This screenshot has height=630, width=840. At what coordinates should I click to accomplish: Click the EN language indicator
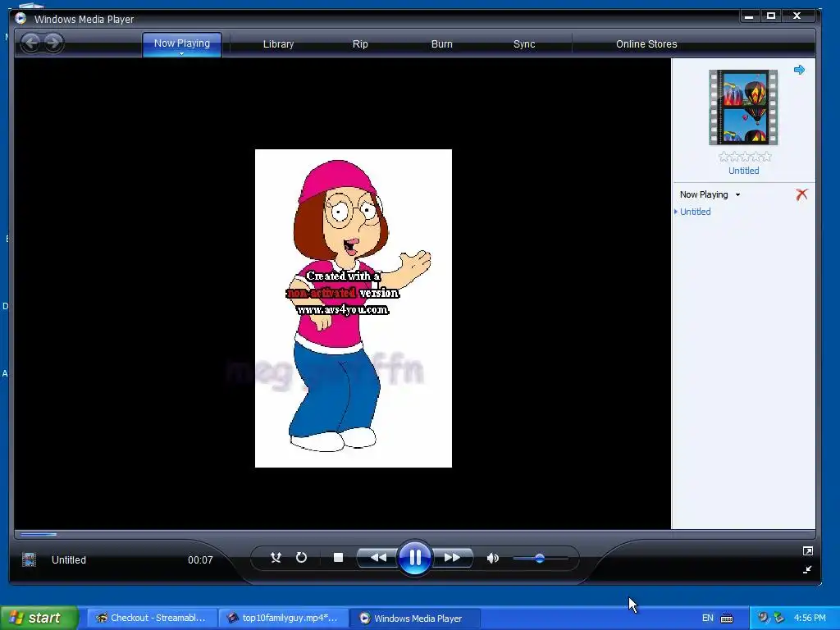tap(708, 619)
